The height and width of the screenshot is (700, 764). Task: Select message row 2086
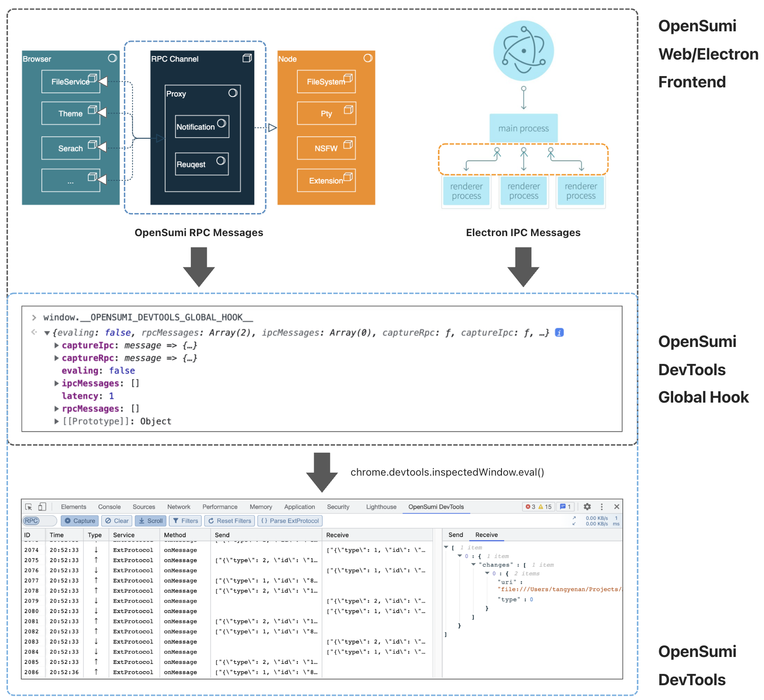tap(227, 672)
